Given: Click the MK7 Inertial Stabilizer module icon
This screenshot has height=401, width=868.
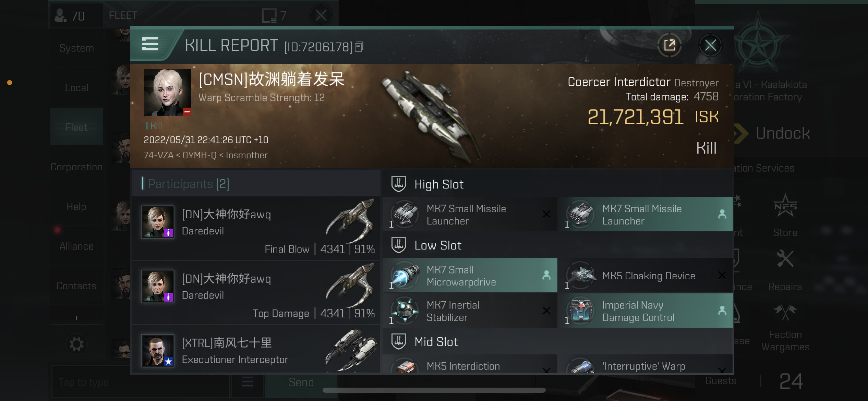Looking at the screenshot, I should (405, 310).
